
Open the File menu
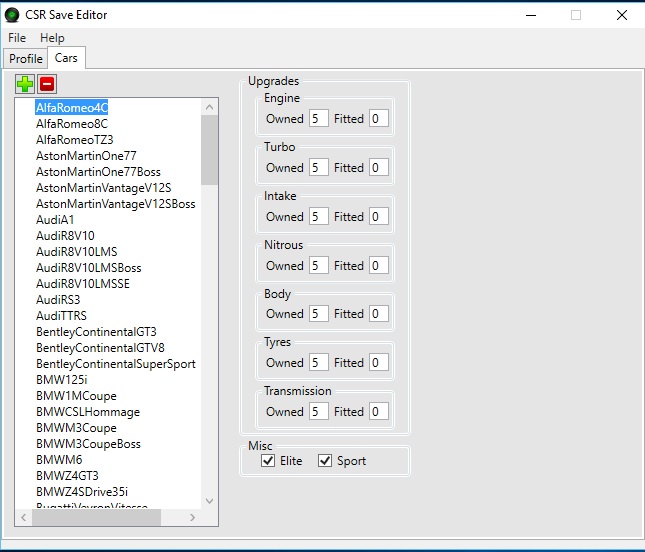[17, 38]
